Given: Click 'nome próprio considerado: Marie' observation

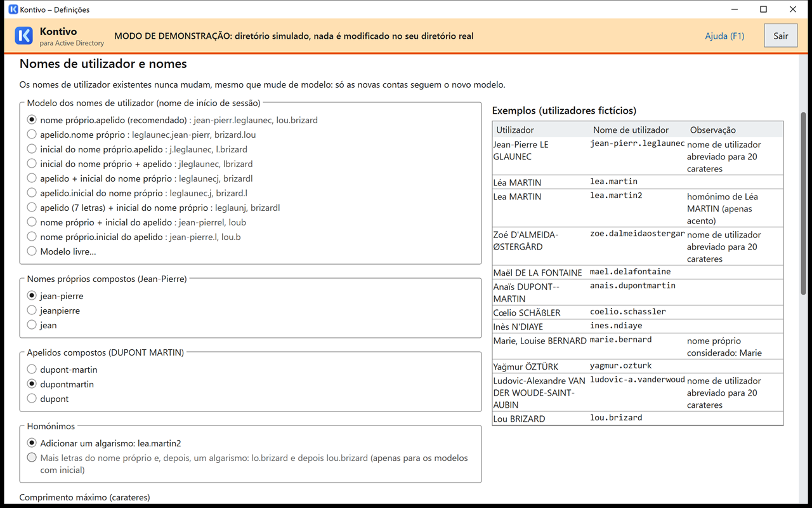Looking at the screenshot, I should click(735, 347).
